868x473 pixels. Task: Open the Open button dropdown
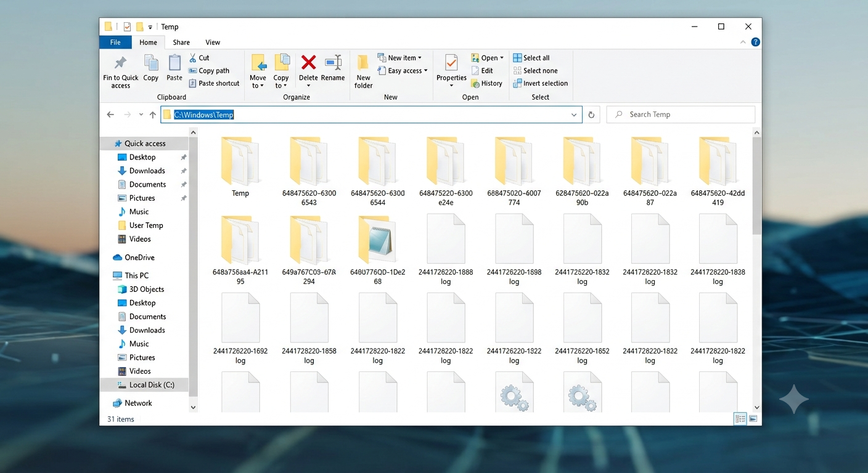488,58
